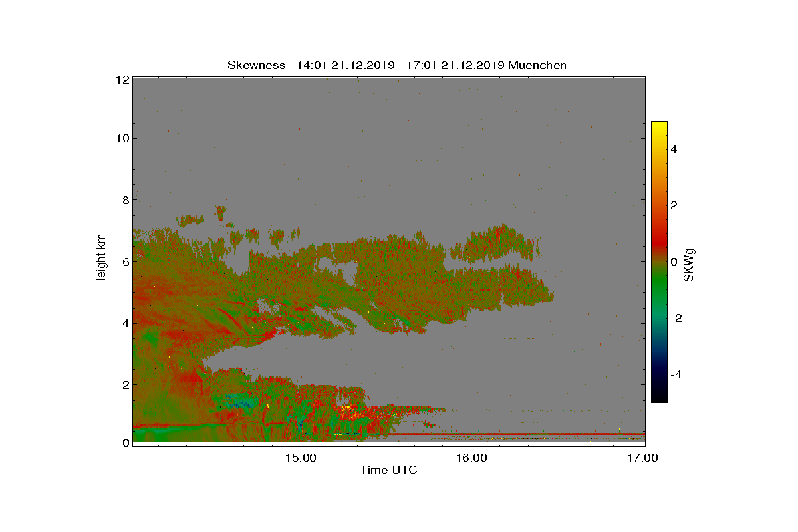Screen dimensions: 798x532
Task: Click the height axis tick label 4
Action: click(124, 323)
